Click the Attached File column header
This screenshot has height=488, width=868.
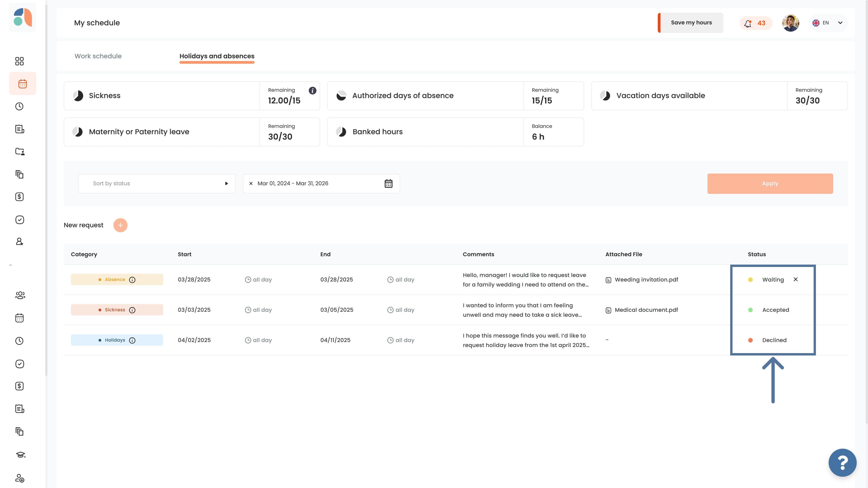pyautogui.click(x=623, y=254)
